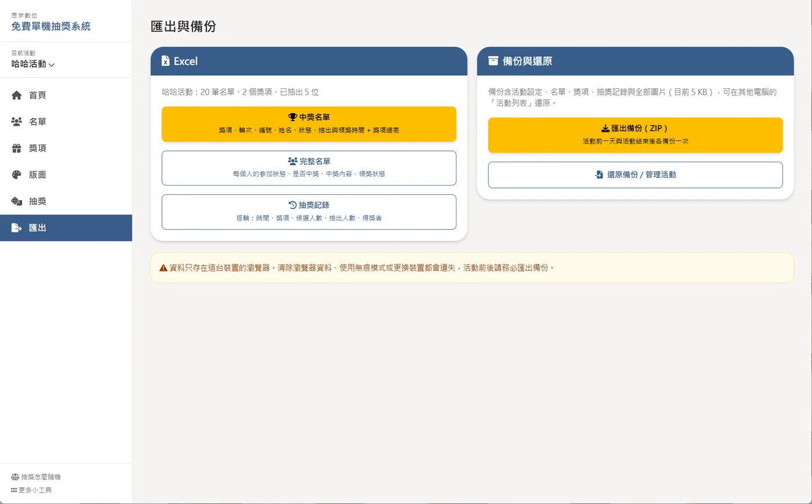Click the summary text 哈哈活動：20 筆名單
Viewport: 812px width, 504px height.
click(x=240, y=92)
